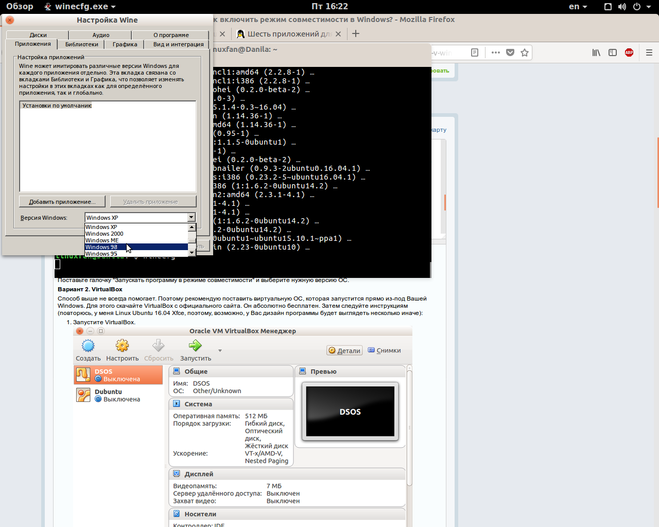Switch to the Аудио tab
Image resolution: width=659 pixels, height=527 pixels.
click(x=100, y=35)
